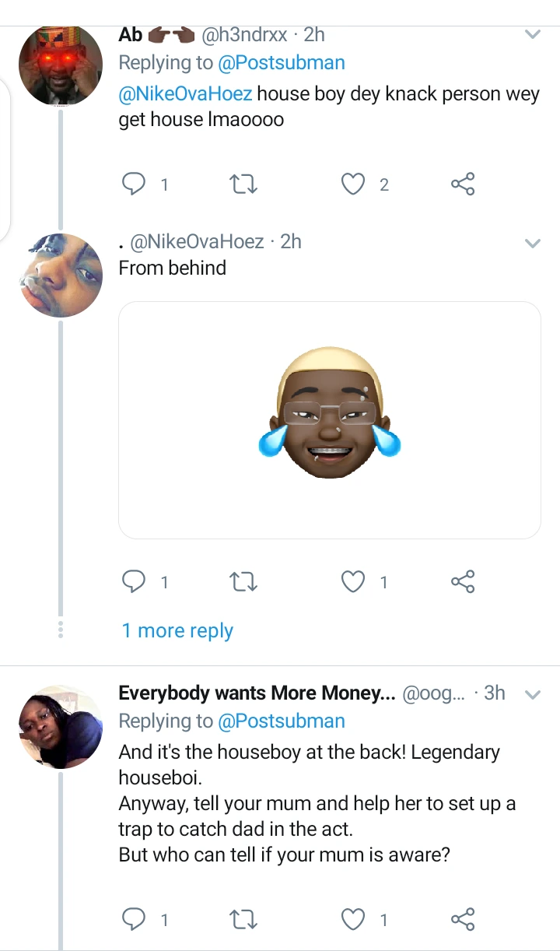Image resolution: width=560 pixels, height=951 pixels.
Task: Open the crying memoji image
Action: pyautogui.click(x=329, y=419)
